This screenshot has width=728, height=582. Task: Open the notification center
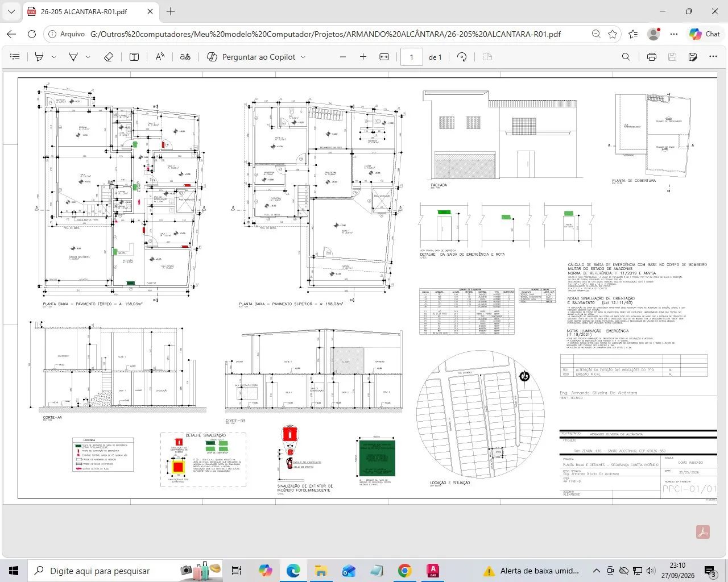pyautogui.click(x=710, y=571)
